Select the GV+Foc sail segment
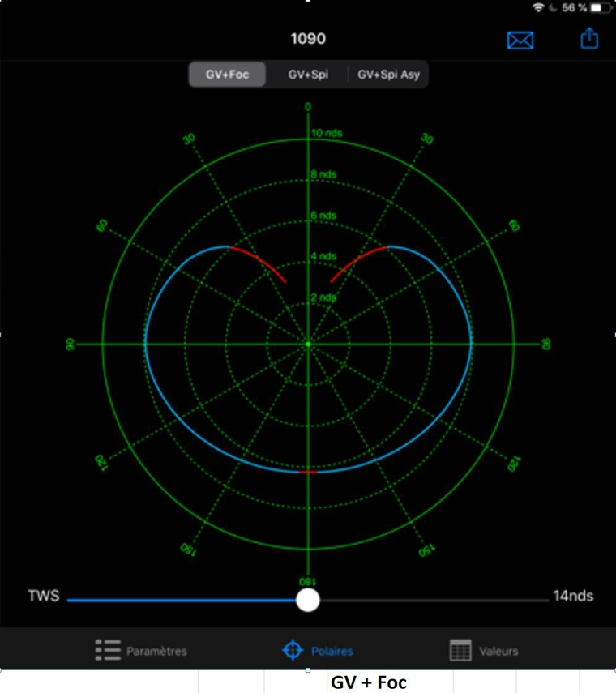The width and height of the screenshot is (616, 693). [227, 75]
